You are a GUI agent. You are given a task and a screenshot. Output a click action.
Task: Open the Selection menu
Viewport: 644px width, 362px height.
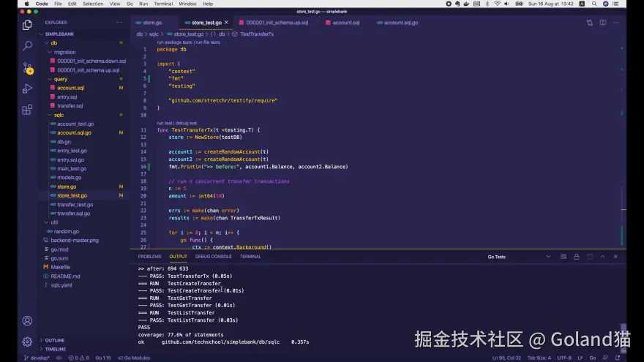[93, 4]
